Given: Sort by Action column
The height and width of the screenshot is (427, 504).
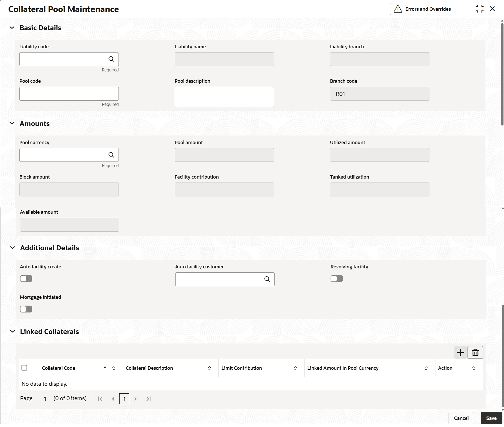Looking at the screenshot, I should (x=474, y=368).
